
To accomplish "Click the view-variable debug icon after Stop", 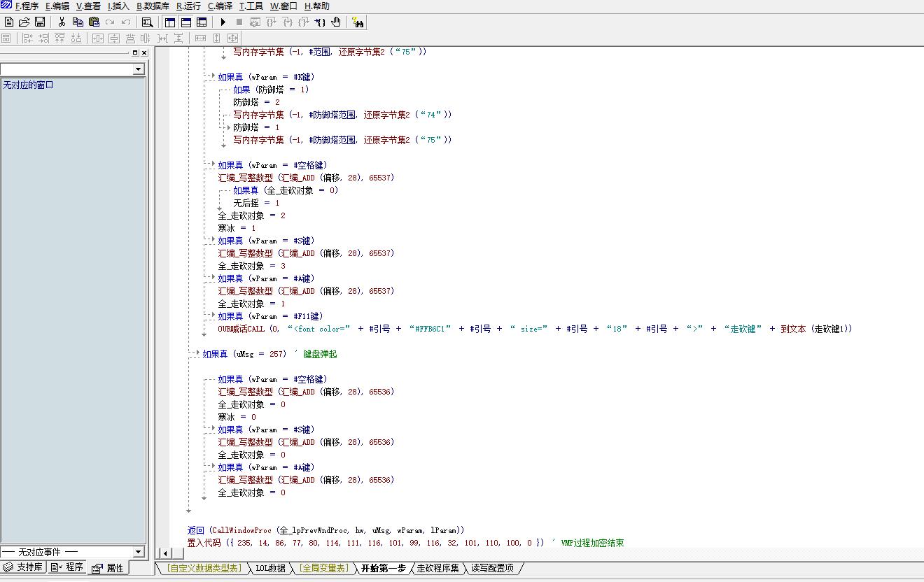I will (255, 22).
